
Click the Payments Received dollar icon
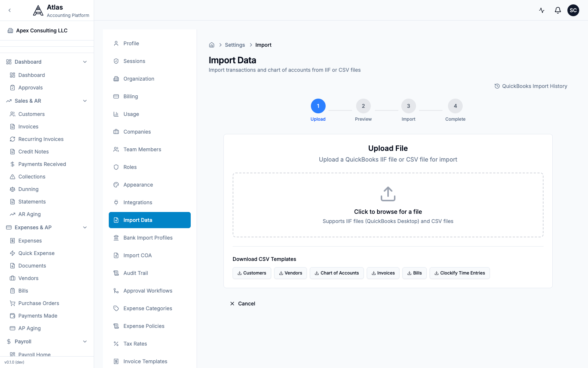12,164
